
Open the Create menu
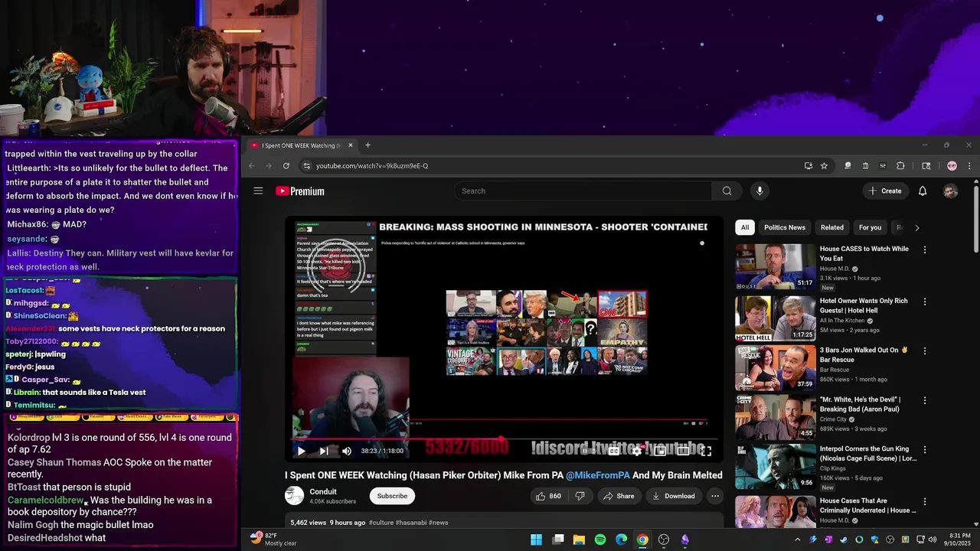click(885, 191)
